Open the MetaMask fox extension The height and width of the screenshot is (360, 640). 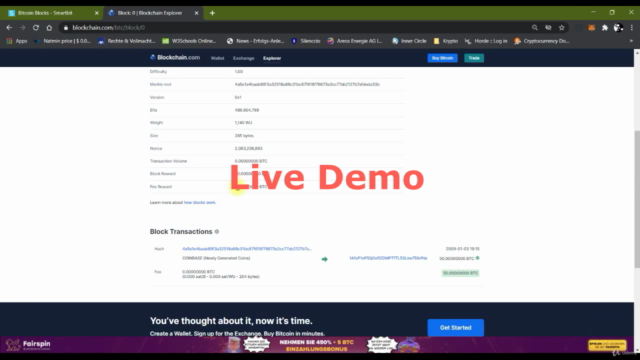[591, 28]
